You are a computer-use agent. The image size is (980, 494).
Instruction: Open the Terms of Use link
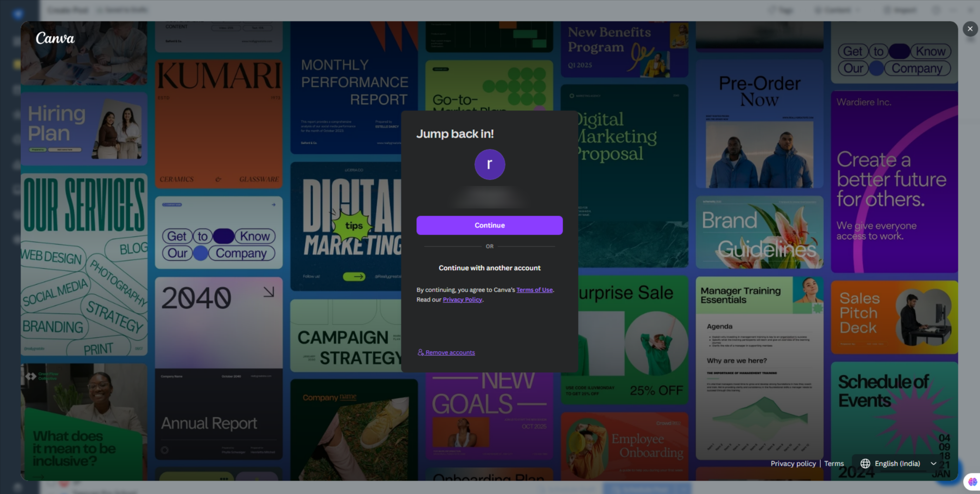pyautogui.click(x=534, y=290)
